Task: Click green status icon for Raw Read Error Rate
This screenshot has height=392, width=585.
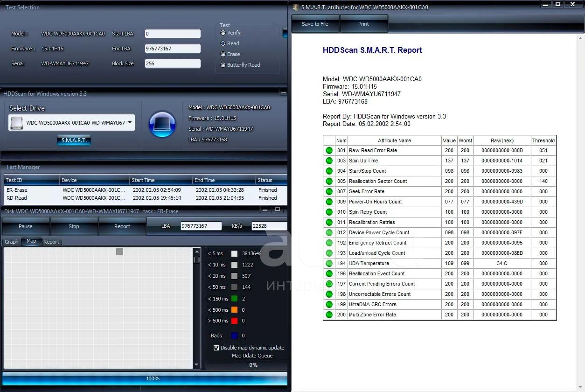Action: pos(329,150)
